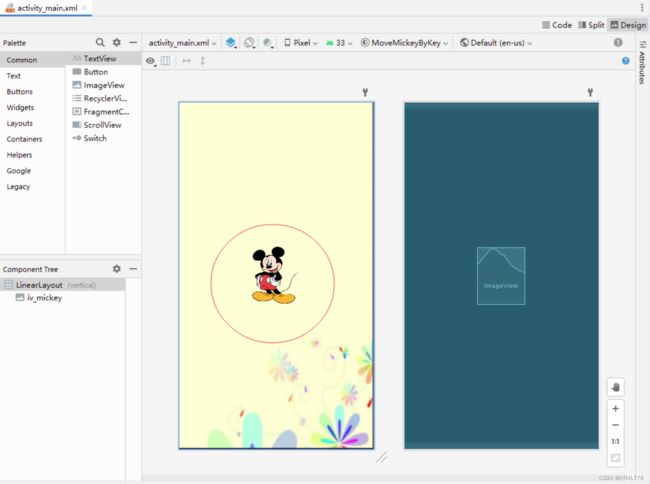Pick Switch from the palette

[x=104, y=138]
